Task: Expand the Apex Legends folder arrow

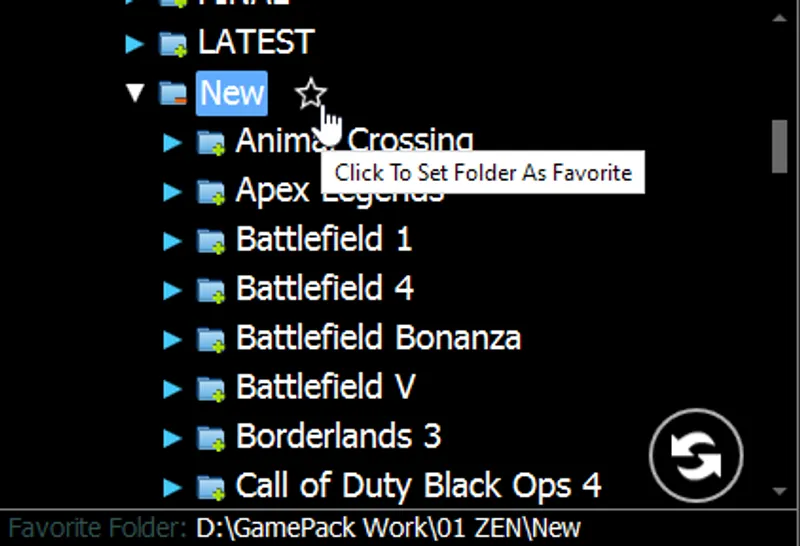Action: tap(172, 192)
